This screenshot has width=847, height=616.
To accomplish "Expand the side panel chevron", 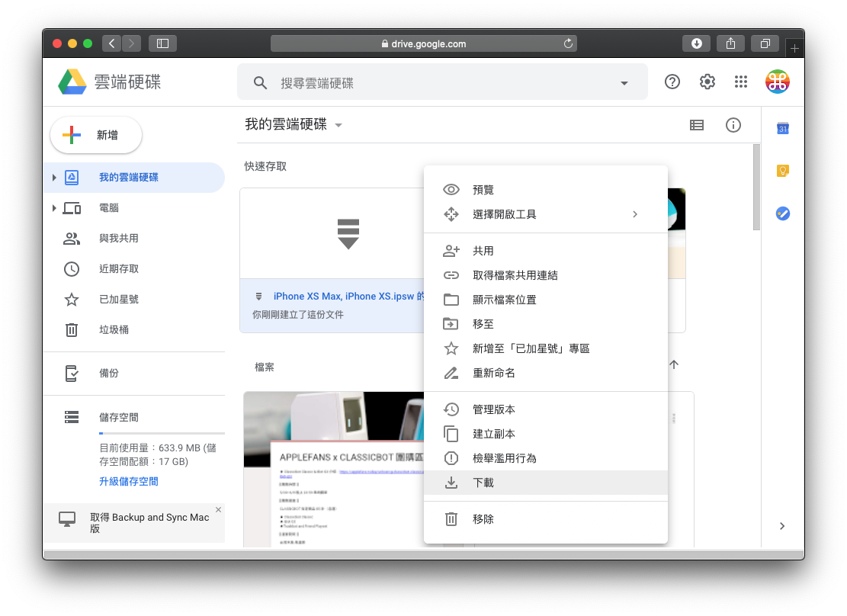I will click(782, 526).
